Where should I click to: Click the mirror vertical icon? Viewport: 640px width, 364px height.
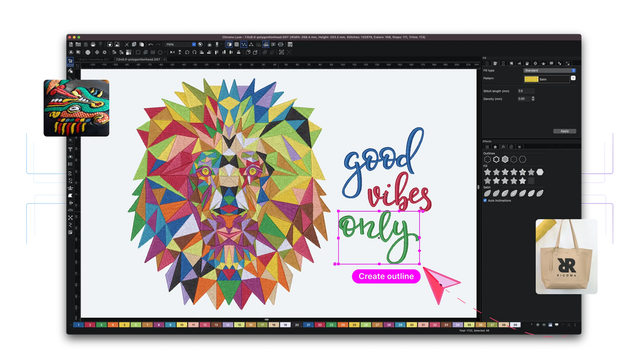tap(180, 52)
